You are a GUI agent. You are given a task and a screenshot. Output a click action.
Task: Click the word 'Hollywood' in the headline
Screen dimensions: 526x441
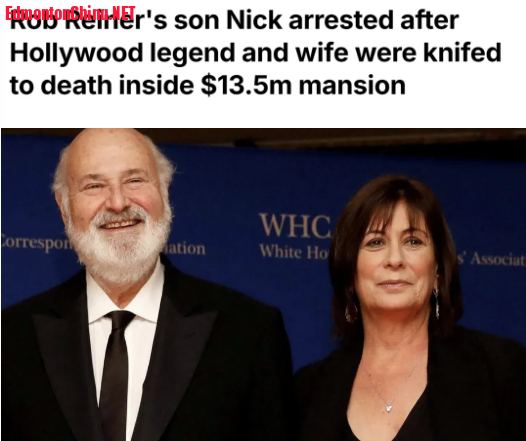tap(76, 53)
